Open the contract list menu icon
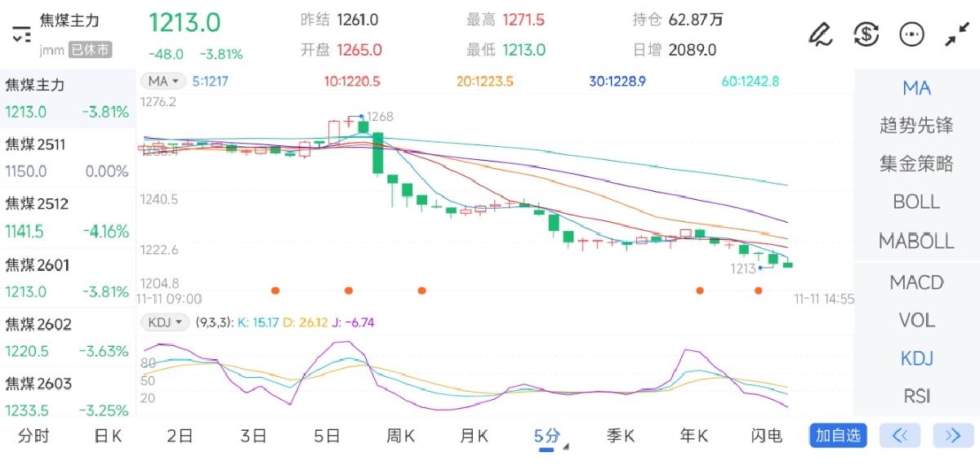 (21, 34)
